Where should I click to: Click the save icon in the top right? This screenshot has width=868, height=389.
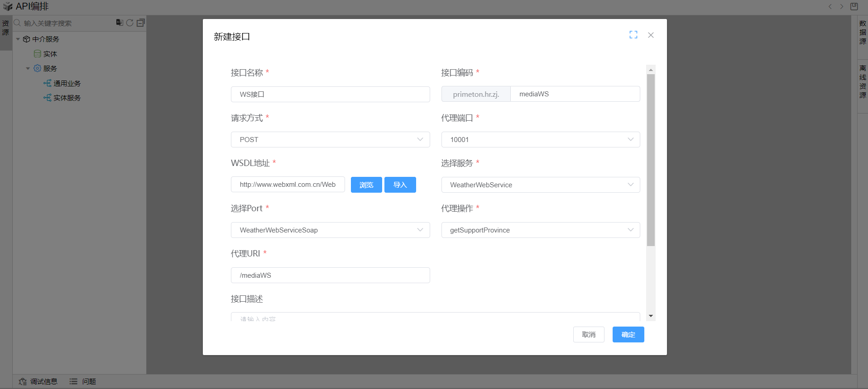point(854,6)
